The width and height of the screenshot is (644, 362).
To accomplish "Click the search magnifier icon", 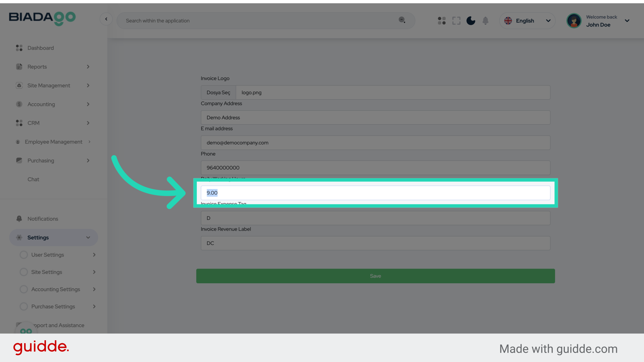I will tap(402, 20).
